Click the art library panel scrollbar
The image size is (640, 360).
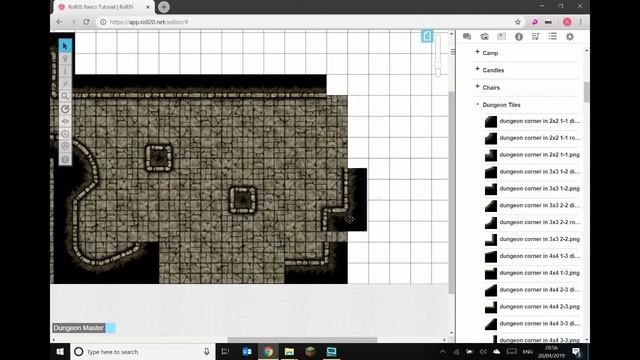[587, 92]
